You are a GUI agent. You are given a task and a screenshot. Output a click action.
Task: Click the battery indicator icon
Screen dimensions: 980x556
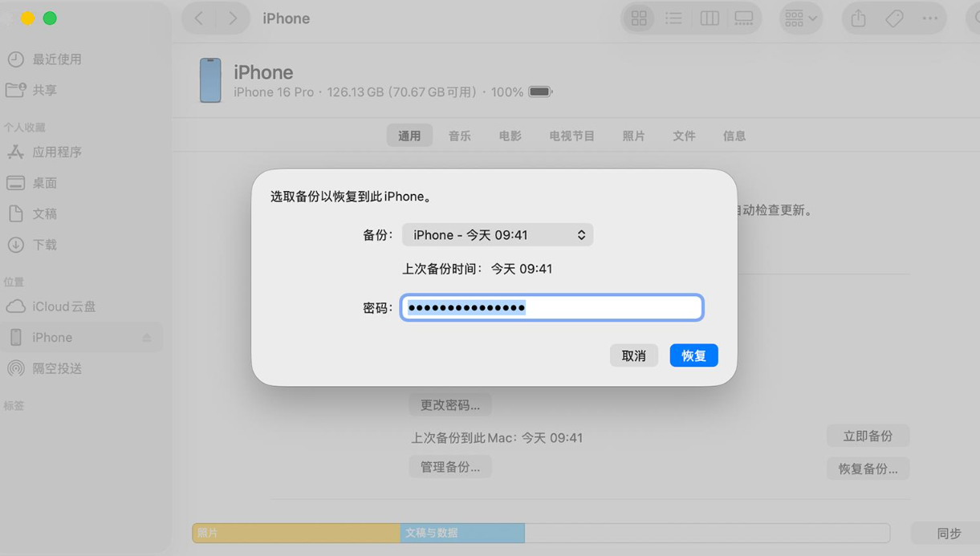coord(541,92)
